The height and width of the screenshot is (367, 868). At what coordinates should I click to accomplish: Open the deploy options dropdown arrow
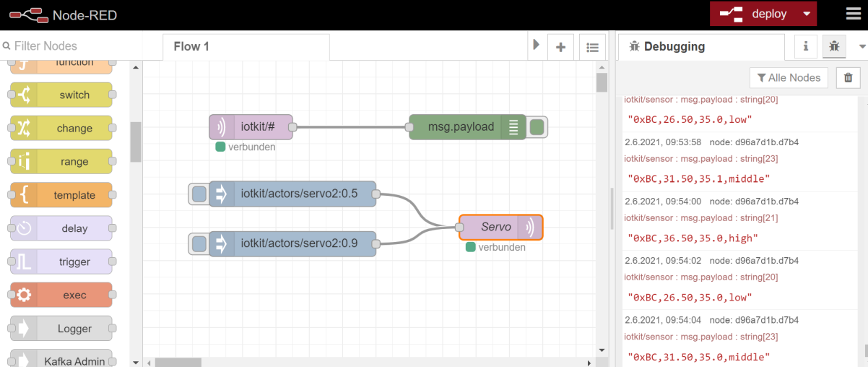pos(807,14)
